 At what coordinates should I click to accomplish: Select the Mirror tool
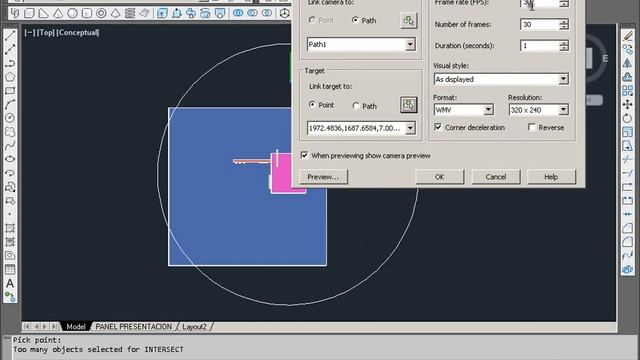(x=627, y=63)
